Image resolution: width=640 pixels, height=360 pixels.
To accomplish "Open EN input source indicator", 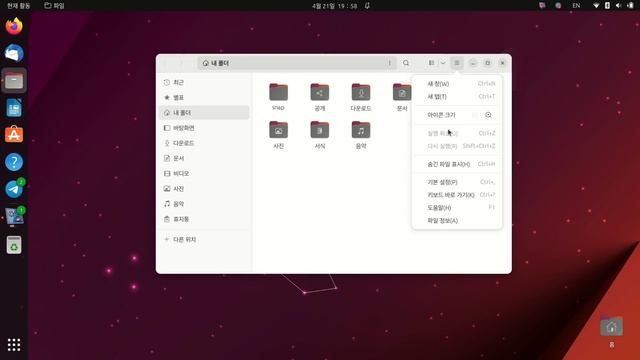I will click(576, 6).
